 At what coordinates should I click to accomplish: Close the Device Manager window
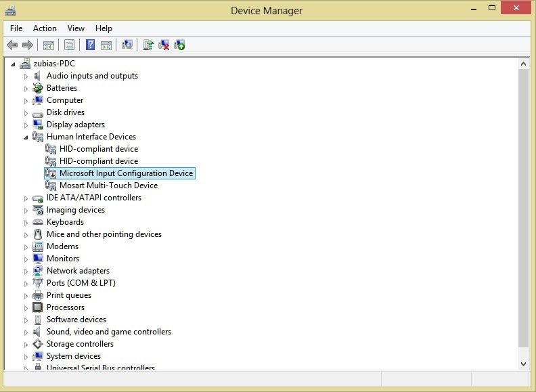click(516, 8)
